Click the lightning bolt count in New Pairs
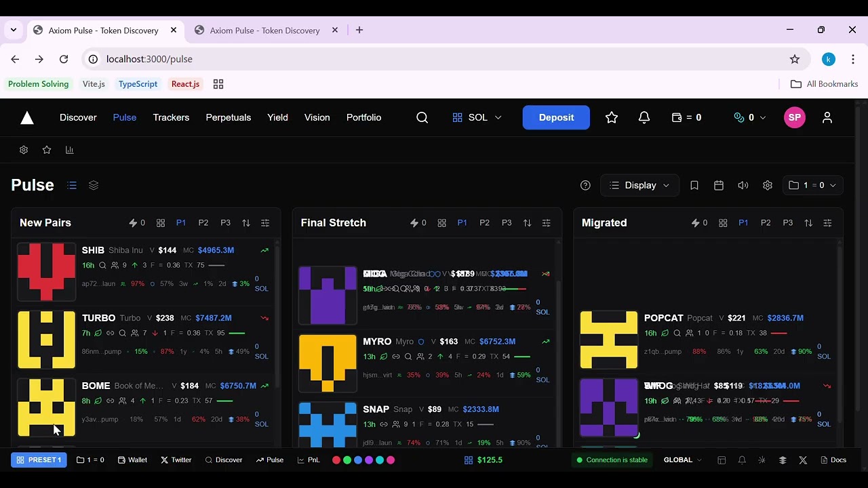Viewport: 868px width, 488px height. point(137,223)
